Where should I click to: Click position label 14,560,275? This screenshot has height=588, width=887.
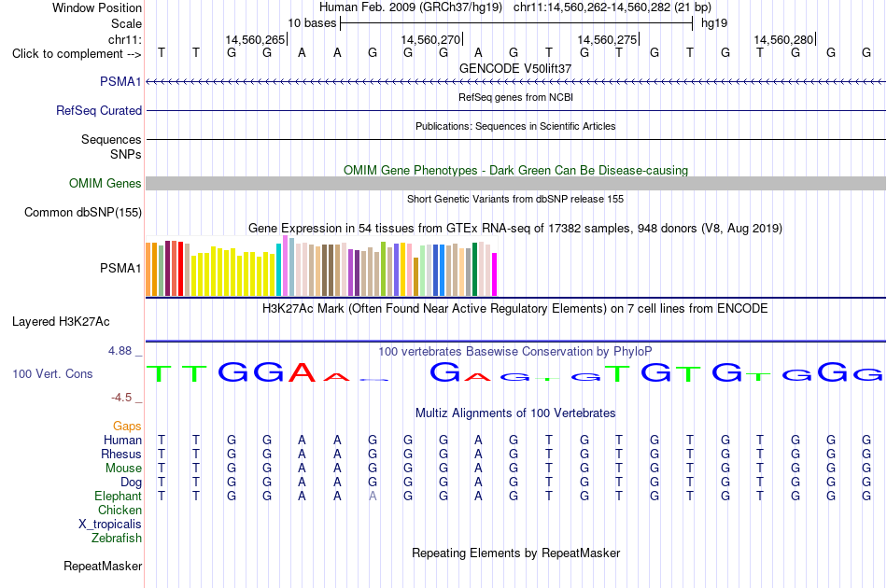coord(607,39)
